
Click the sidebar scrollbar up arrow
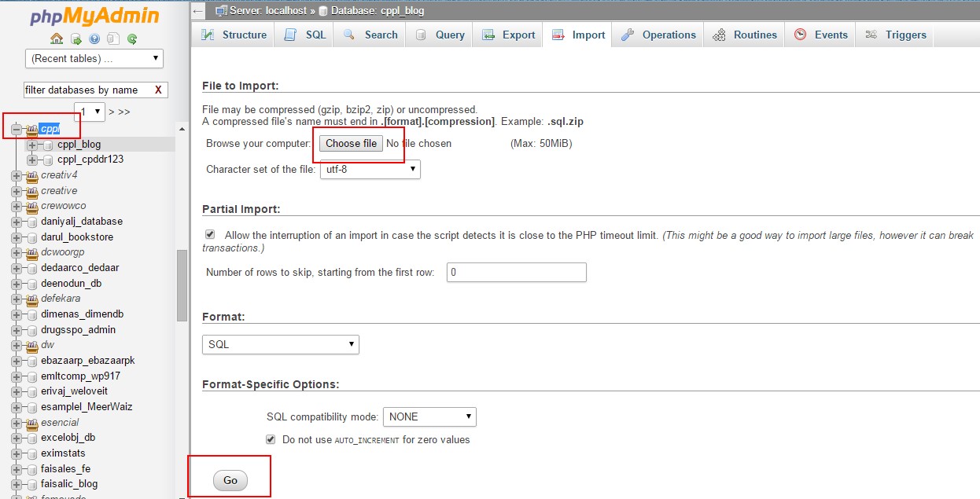(x=182, y=128)
